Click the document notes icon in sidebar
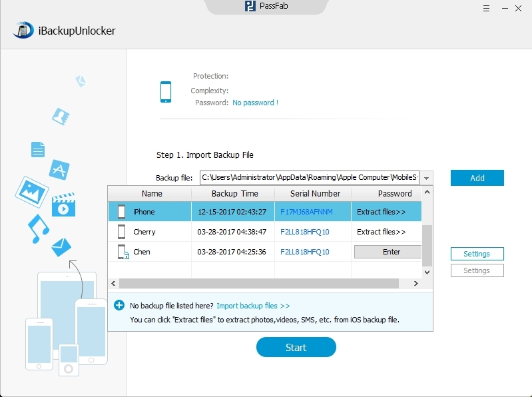This screenshot has width=532, height=397. (38, 149)
